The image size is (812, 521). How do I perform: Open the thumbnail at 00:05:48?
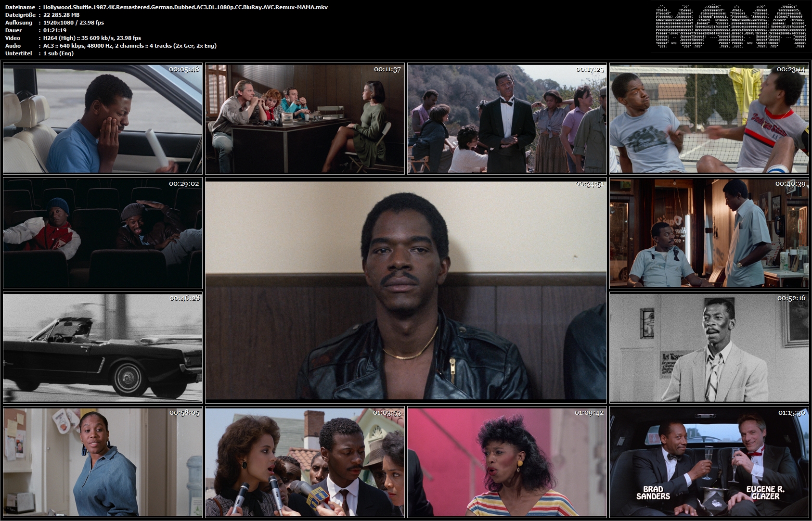point(103,118)
